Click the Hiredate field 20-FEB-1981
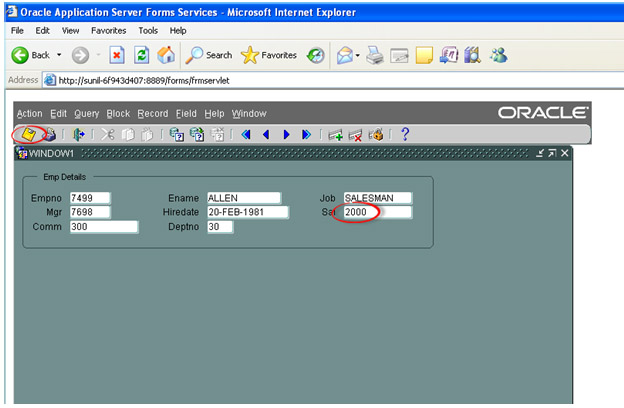624x408 pixels. pyautogui.click(x=248, y=212)
